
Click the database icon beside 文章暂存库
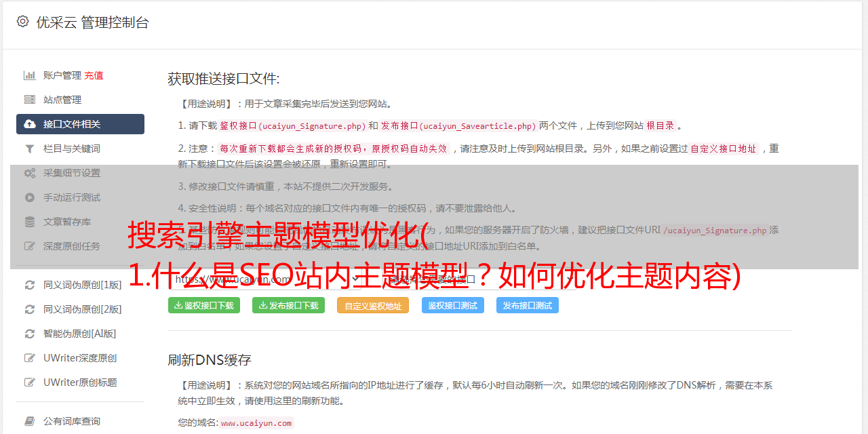click(30, 222)
